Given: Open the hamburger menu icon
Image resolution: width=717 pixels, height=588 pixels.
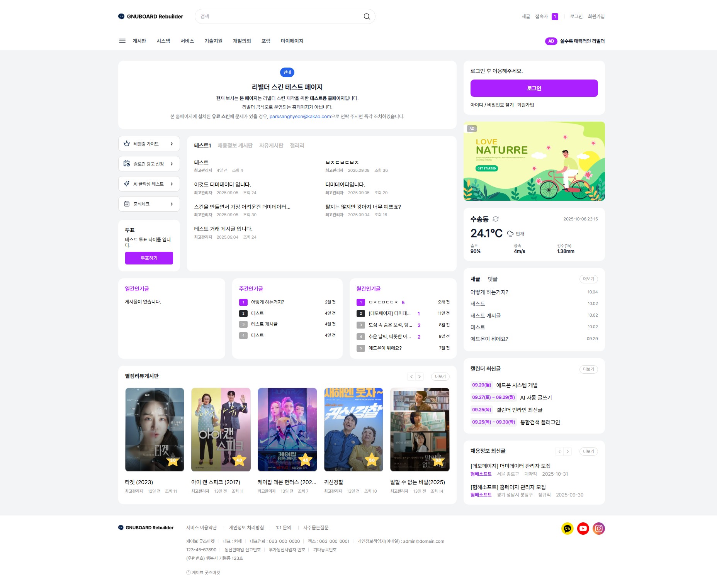Looking at the screenshot, I should [x=122, y=41].
